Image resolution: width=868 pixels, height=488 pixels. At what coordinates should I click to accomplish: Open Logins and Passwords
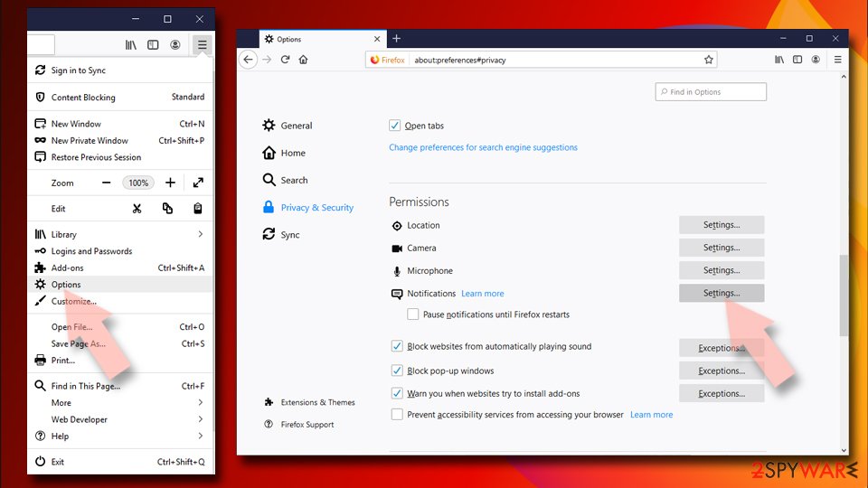pos(120,251)
